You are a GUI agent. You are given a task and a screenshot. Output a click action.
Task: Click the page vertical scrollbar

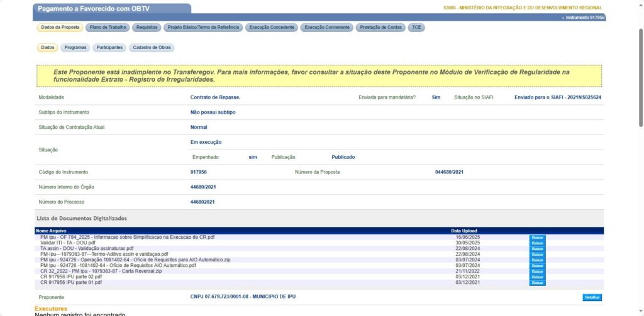(x=640, y=157)
